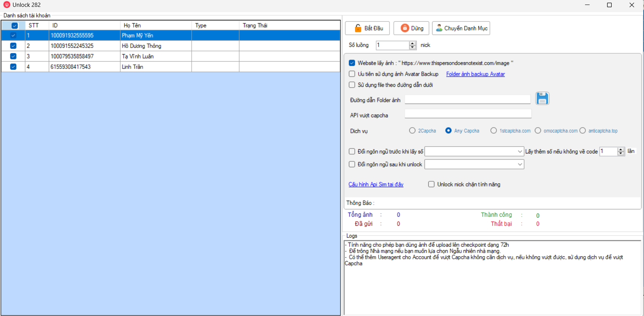Increase the Số luồng spinner value
Image resolution: width=644 pixels, height=316 pixels.
(413, 43)
